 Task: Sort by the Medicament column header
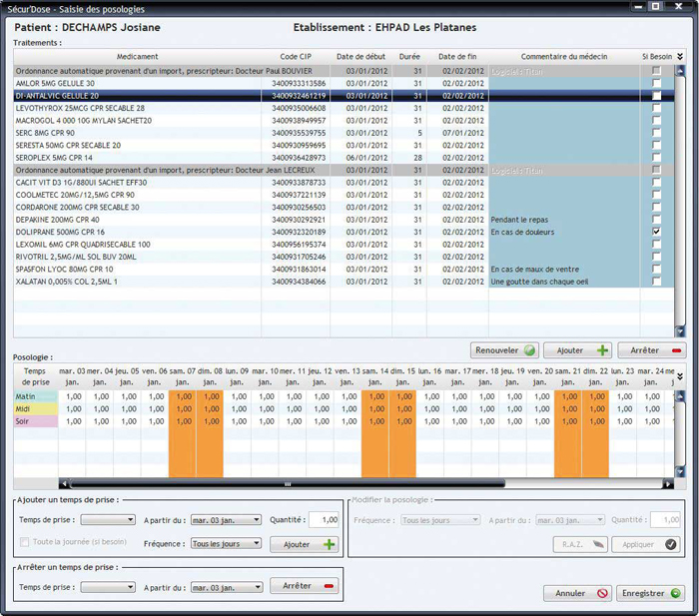coord(138,57)
